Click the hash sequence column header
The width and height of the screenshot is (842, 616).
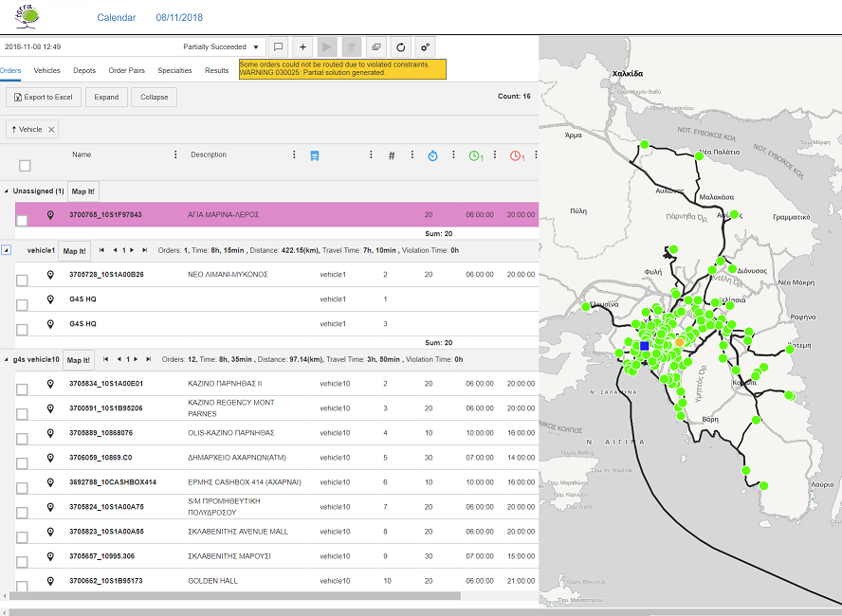click(x=392, y=155)
